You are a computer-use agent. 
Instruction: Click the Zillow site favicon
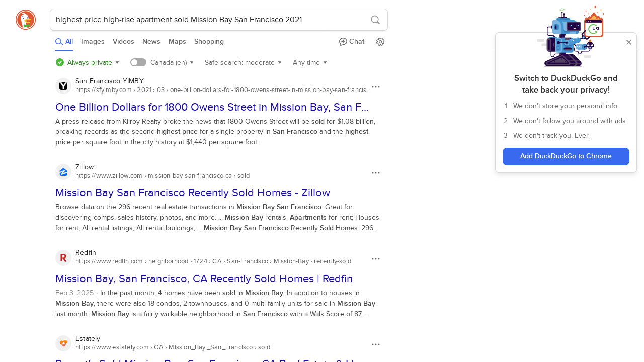point(63,172)
